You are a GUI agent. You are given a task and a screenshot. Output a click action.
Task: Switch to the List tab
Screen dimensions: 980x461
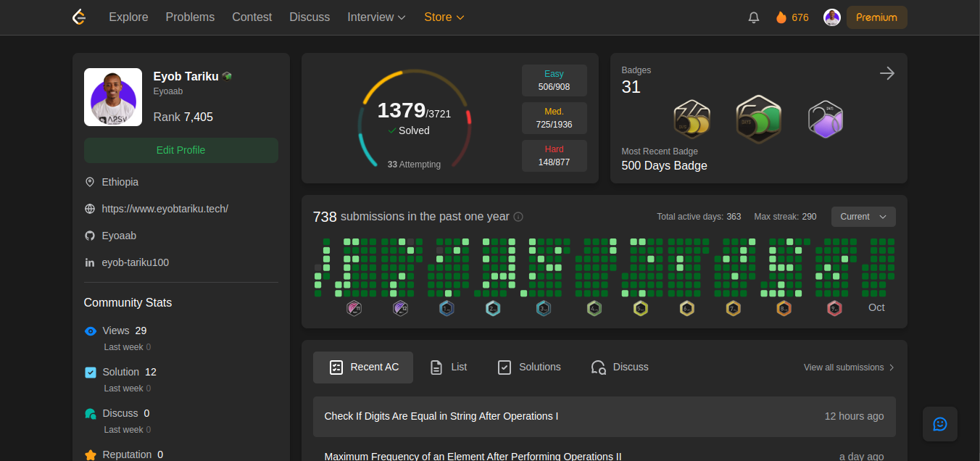tap(448, 367)
